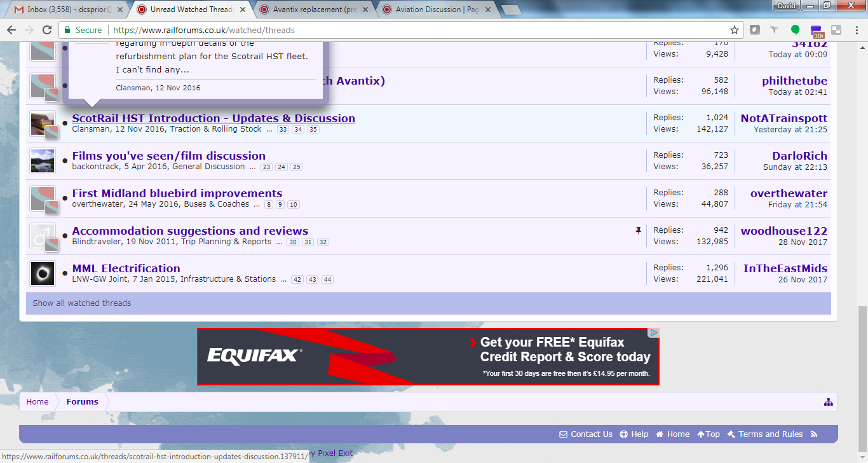Open the green circle extension icon
The width and height of the screenshot is (868, 463).
(x=795, y=30)
